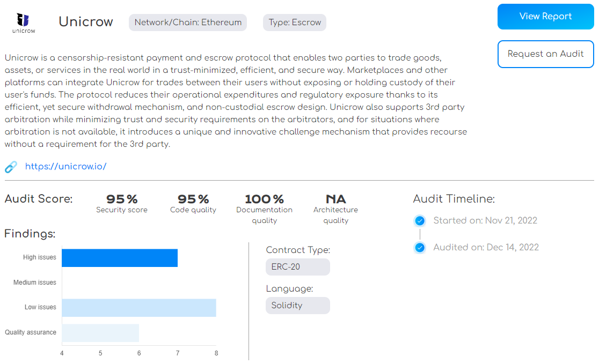
Task: Open the https://unicrow.io/ website link
Action: coord(65,166)
